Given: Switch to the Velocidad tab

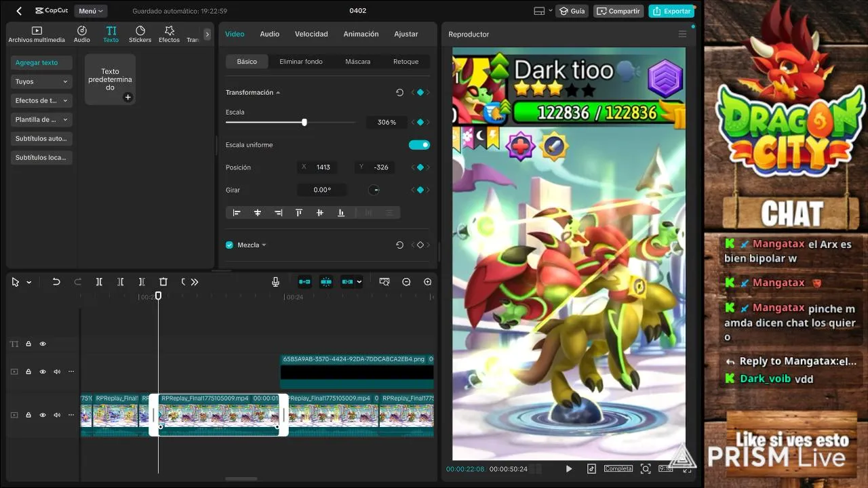Looking at the screenshot, I should 311,34.
